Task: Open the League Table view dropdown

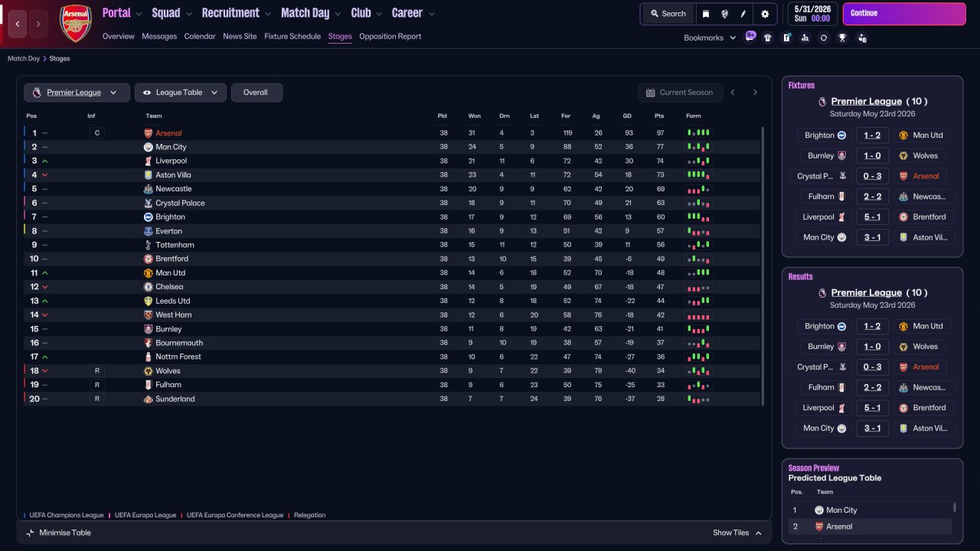Action: point(181,93)
